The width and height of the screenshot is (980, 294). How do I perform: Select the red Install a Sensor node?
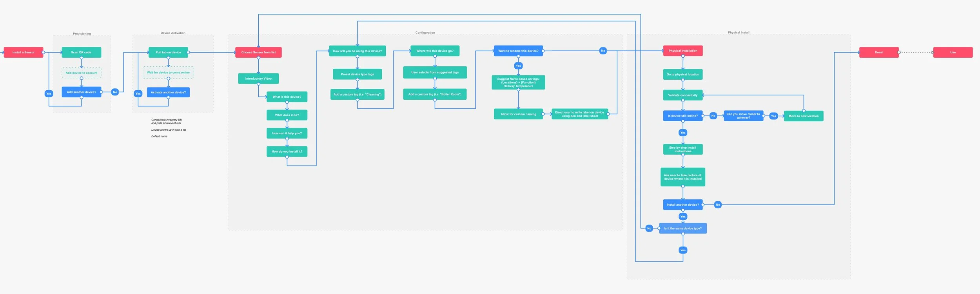24,52
